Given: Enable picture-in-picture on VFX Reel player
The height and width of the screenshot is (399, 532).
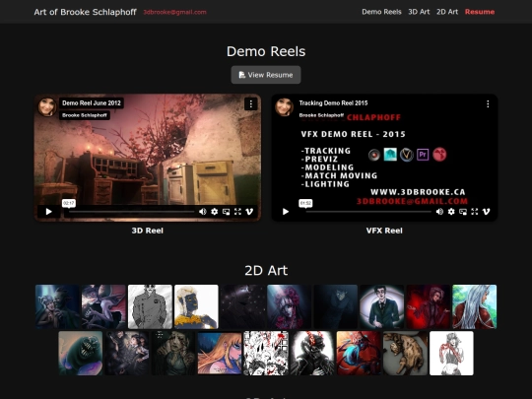Looking at the screenshot, I should (463, 212).
